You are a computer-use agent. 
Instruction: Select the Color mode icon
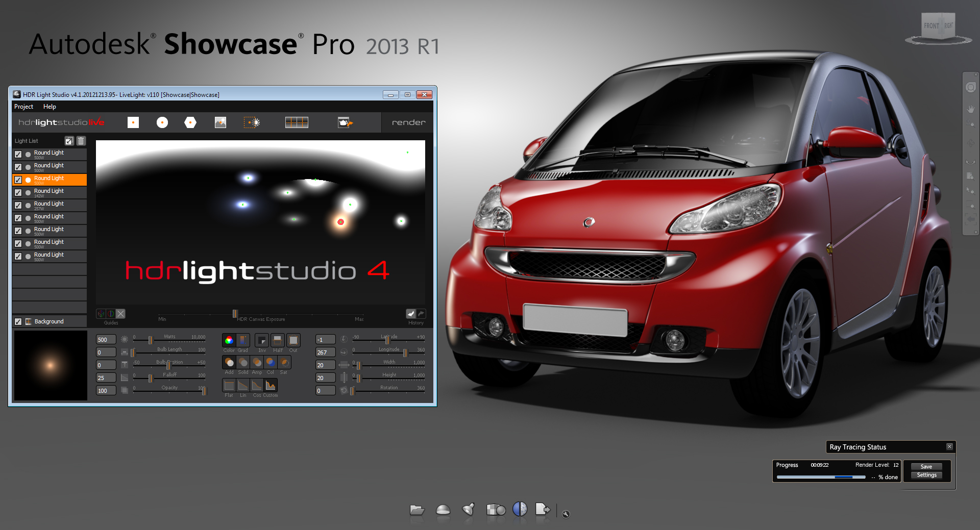pos(229,340)
